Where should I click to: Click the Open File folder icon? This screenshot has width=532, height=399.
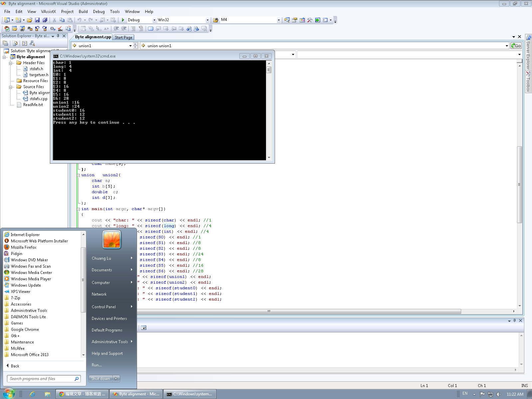[30, 20]
